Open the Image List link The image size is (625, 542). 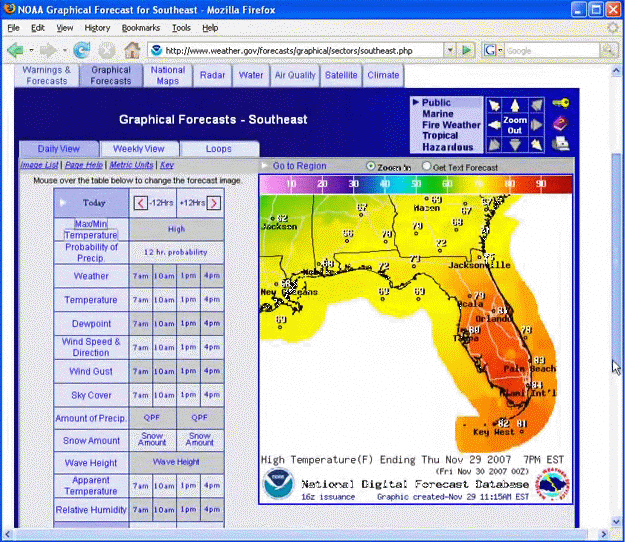tap(39, 165)
